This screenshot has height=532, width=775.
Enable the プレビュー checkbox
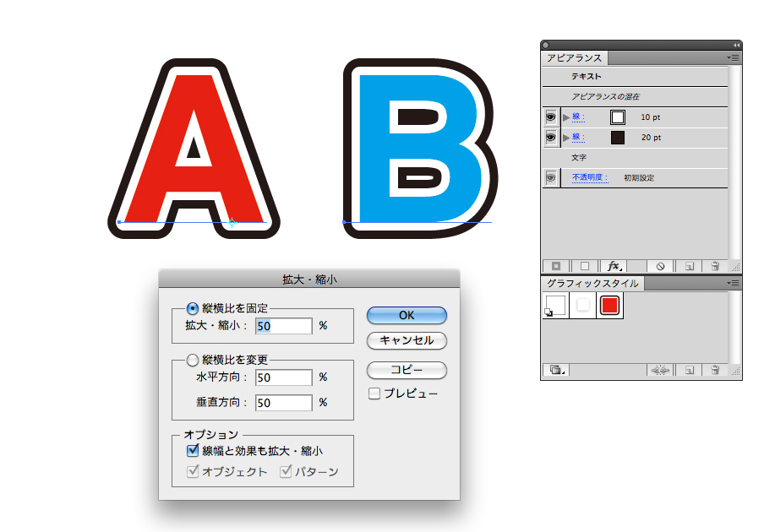click(x=374, y=394)
